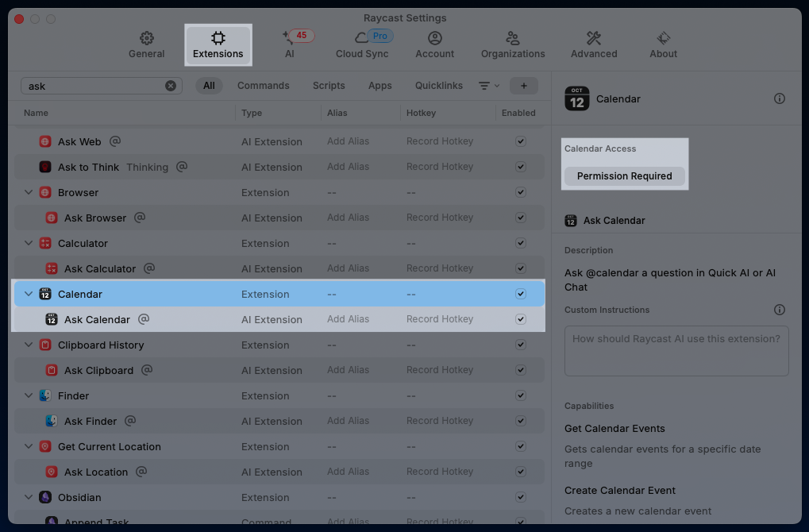Screen dimensions: 809x532
Task: Click the Finder extension icon
Action: pos(45,395)
